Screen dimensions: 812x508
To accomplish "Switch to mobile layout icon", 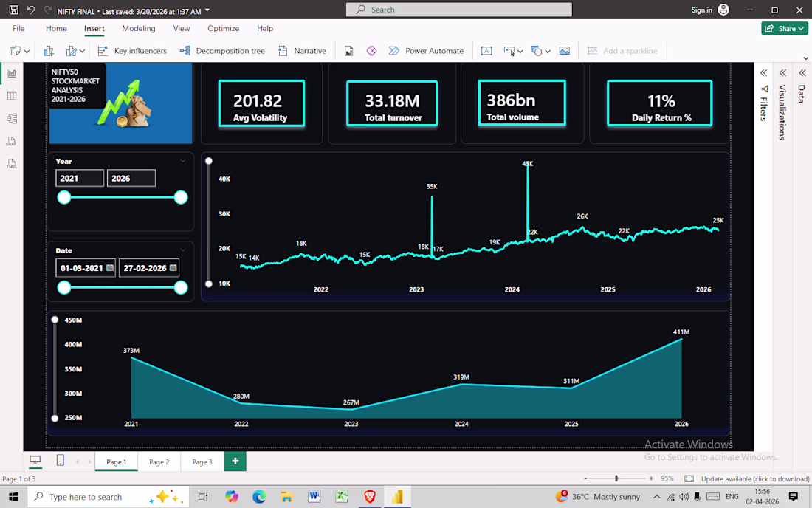I will [x=60, y=460].
